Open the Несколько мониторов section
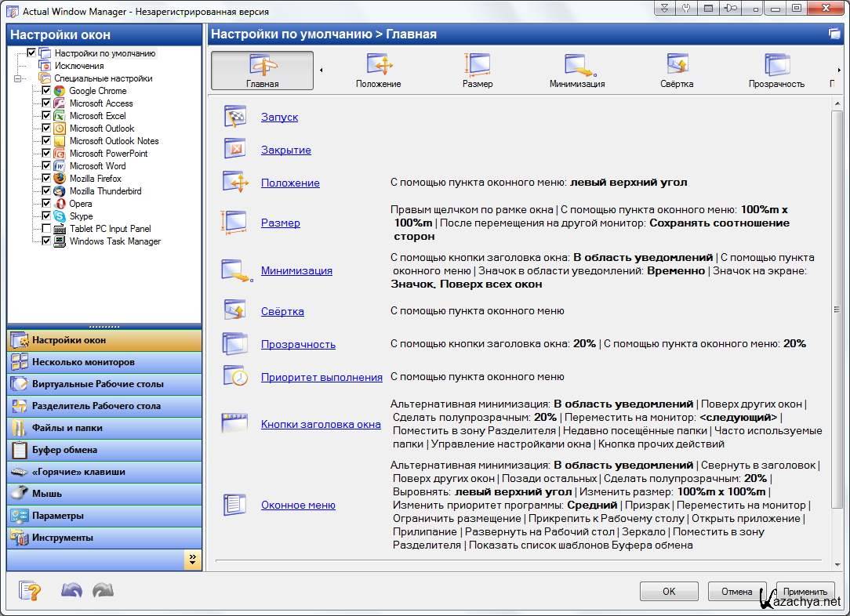 click(x=83, y=362)
